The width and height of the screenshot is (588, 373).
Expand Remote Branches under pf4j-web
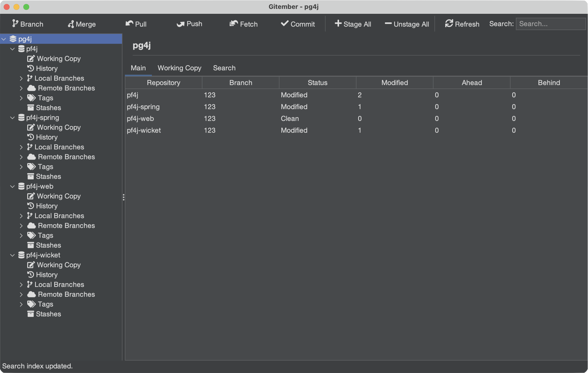click(21, 226)
